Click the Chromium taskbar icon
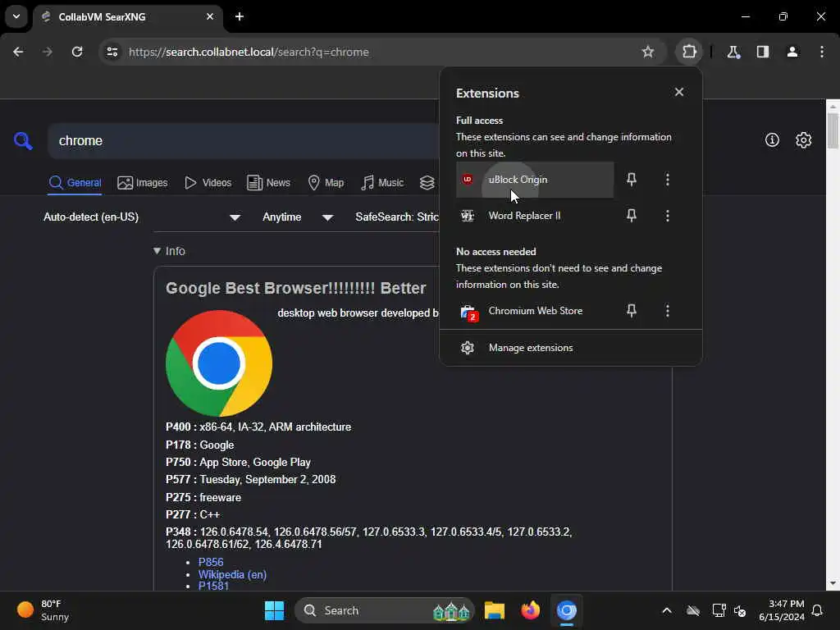Screen dimensions: 840x630 point(566,610)
